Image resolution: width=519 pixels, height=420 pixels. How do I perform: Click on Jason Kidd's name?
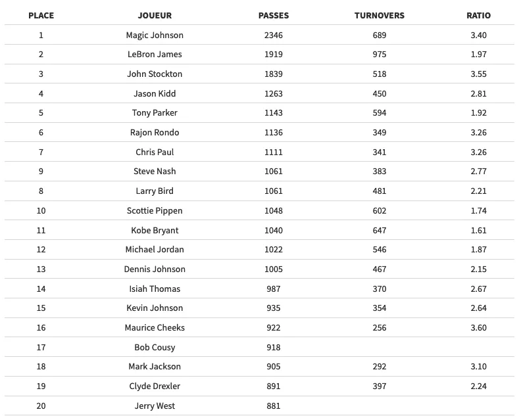pos(155,93)
